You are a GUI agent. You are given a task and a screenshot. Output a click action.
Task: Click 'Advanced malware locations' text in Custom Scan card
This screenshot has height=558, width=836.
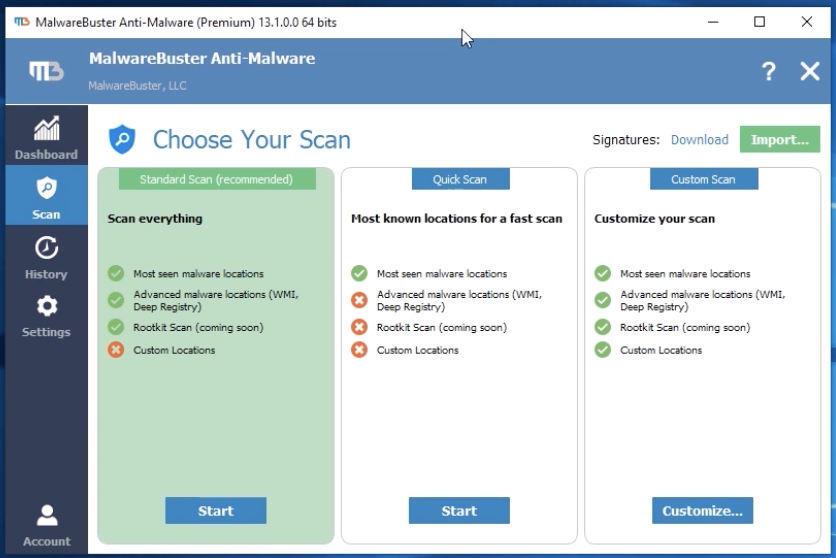click(702, 301)
